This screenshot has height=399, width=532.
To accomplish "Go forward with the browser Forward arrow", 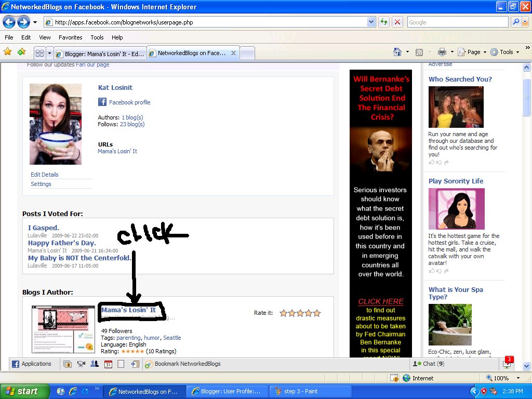I will coord(23,22).
